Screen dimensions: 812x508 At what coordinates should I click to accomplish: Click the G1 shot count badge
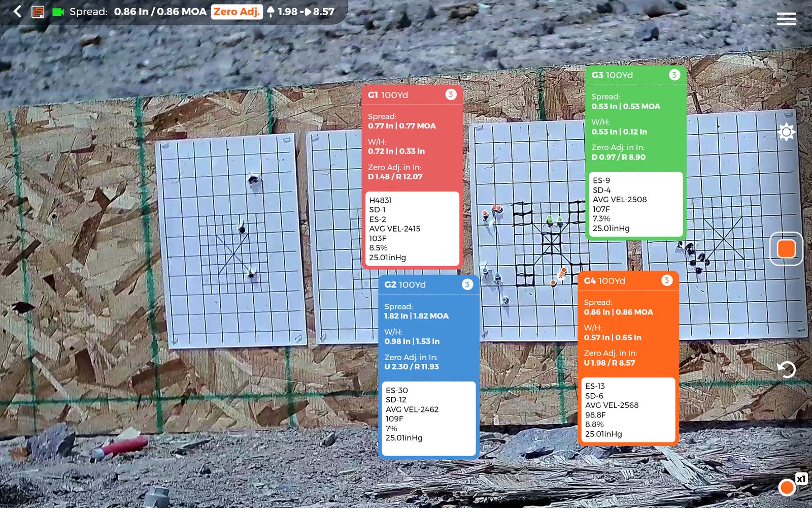click(450, 94)
